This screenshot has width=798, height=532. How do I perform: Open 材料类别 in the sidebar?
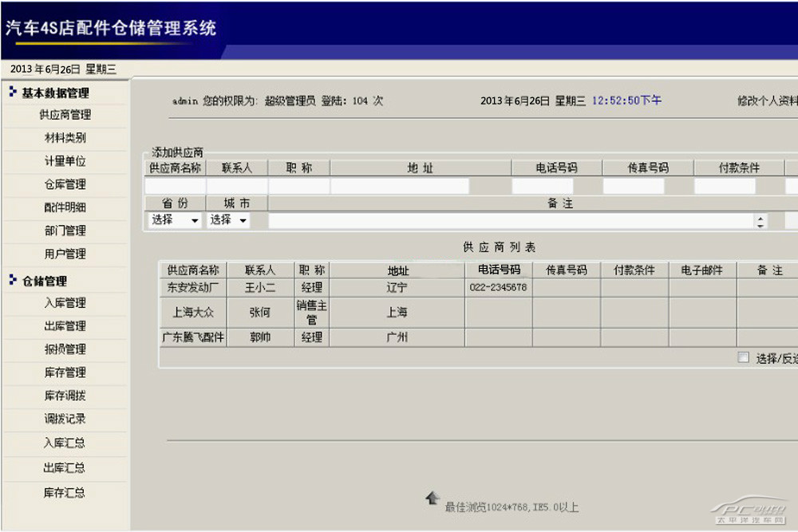click(65, 138)
